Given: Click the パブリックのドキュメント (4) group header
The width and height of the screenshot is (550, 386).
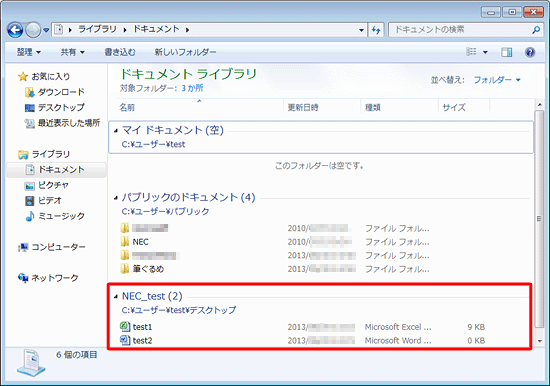Looking at the screenshot, I should (188, 198).
